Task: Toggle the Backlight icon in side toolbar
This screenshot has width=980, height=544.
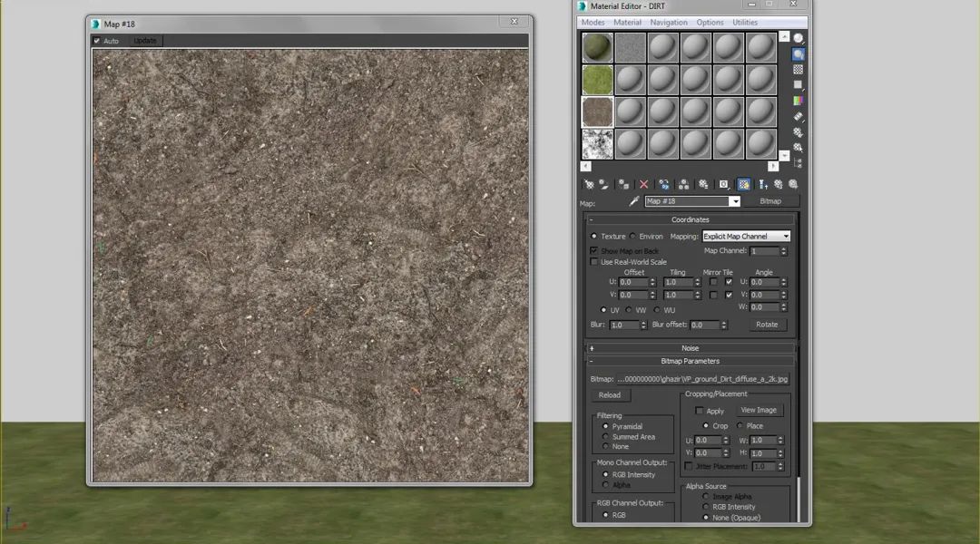Action: tap(798, 53)
